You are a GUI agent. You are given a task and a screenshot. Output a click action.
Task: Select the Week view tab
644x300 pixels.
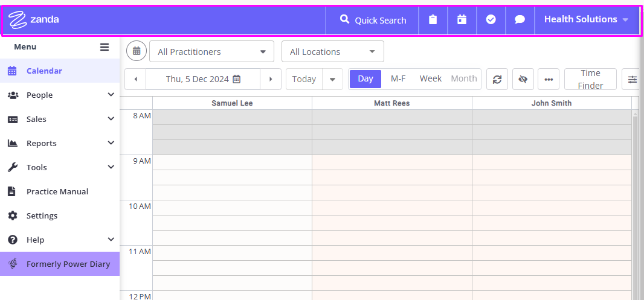point(430,79)
